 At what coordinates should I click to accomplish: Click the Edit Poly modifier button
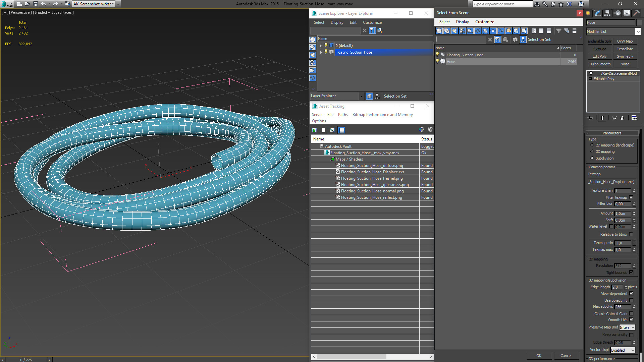[599, 56]
